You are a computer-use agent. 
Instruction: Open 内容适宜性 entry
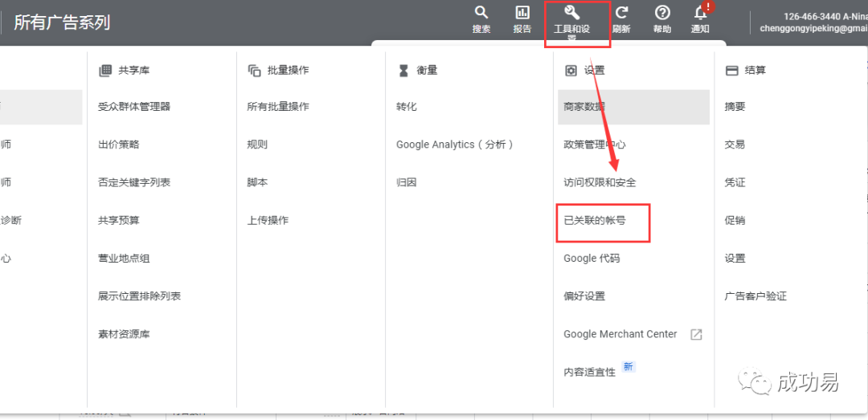point(590,372)
